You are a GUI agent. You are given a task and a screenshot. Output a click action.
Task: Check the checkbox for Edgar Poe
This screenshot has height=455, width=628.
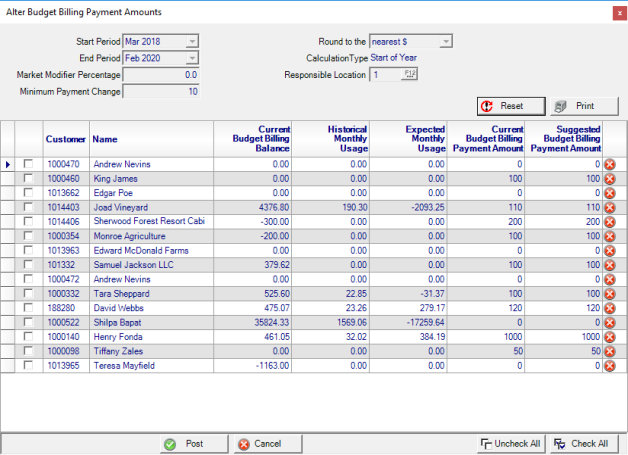click(x=29, y=193)
